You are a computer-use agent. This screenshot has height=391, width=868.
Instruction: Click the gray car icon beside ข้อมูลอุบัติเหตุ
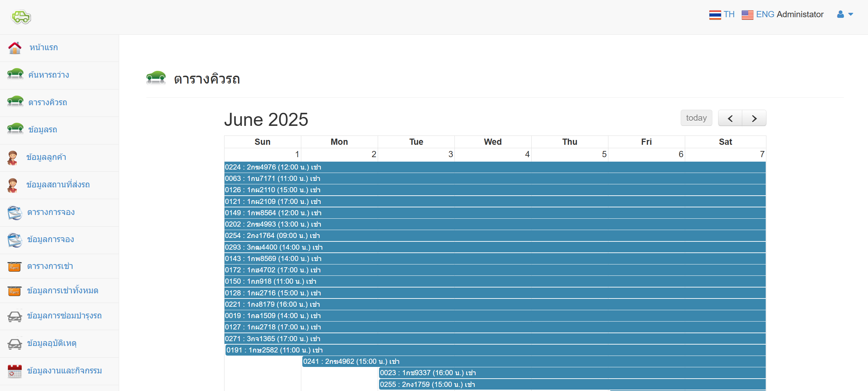15,344
